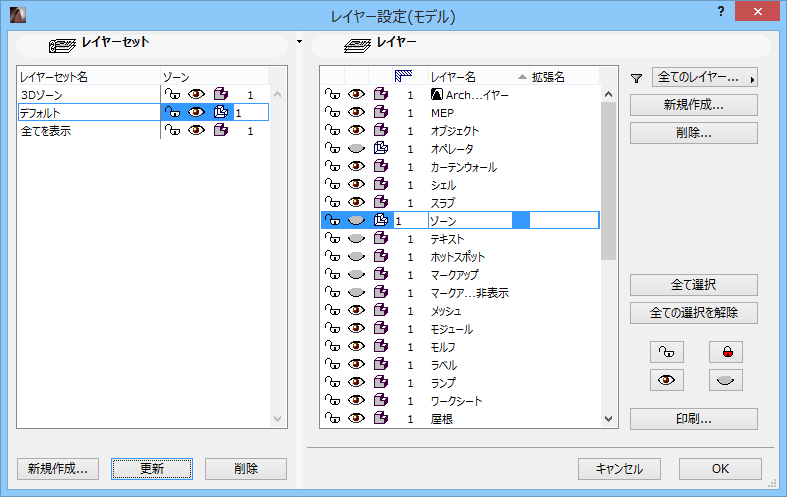This screenshot has width=787, height=497.
Task: Click solid model icon on スラブ layer
Action: 381,202
